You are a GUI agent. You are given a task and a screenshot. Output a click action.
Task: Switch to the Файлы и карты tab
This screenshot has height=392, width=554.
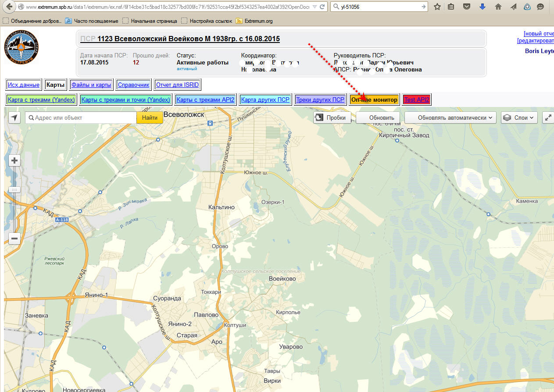(x=93, y=85)
